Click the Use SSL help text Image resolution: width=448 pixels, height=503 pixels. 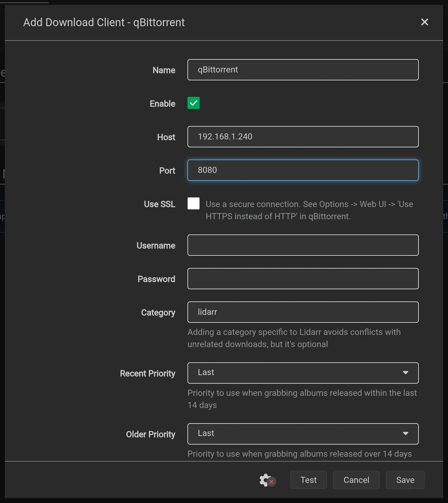click(309, 210)
